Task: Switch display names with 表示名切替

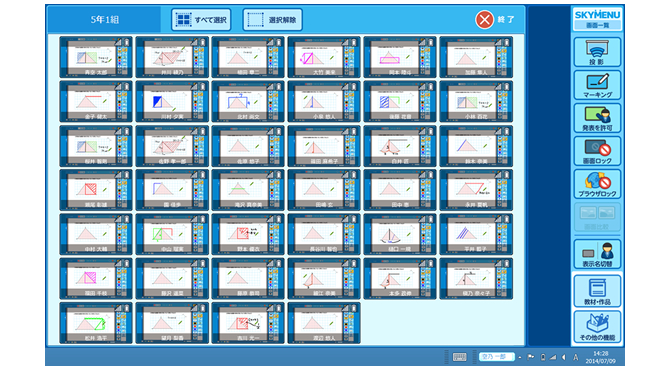Action: (597, 254)
